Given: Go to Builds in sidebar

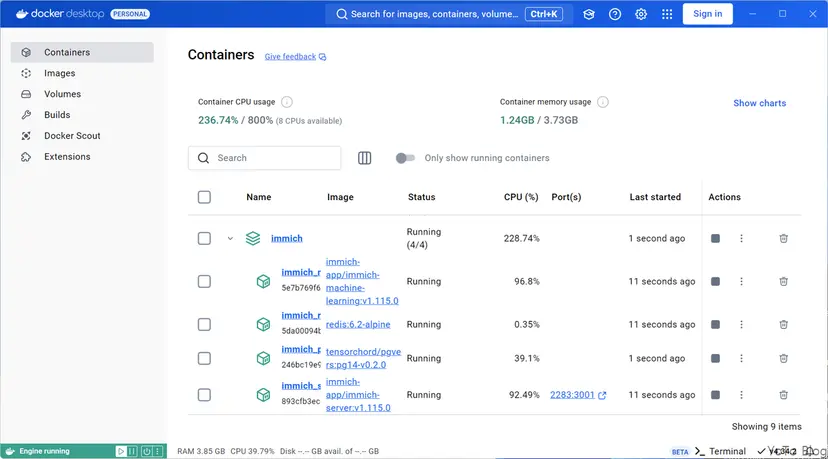Looking at the screenshot, I should pos(82,115).
